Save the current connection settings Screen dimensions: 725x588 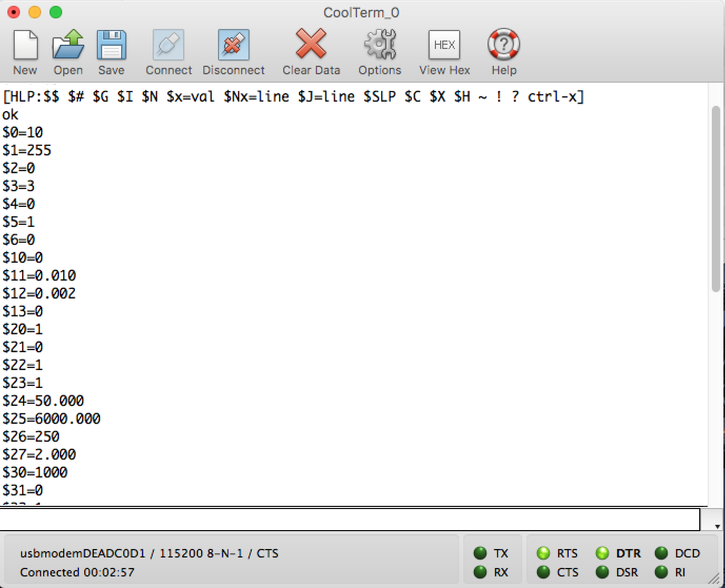(111, 50)
